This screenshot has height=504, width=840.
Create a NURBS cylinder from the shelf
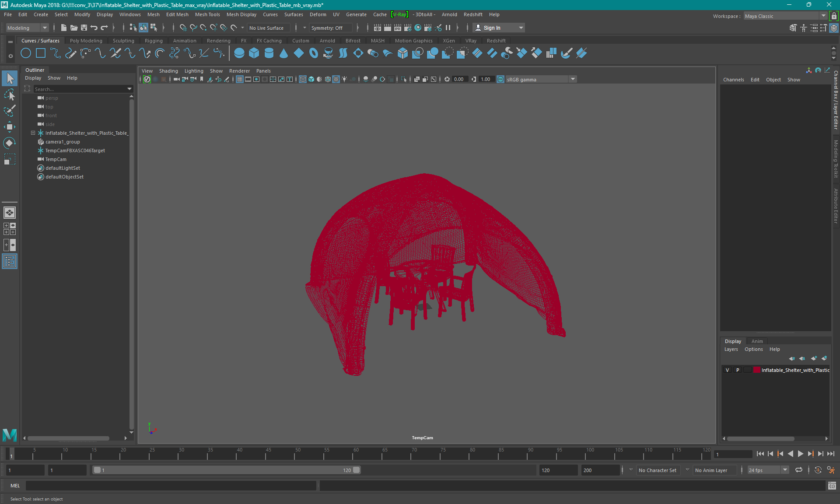(x=269, y=53)
